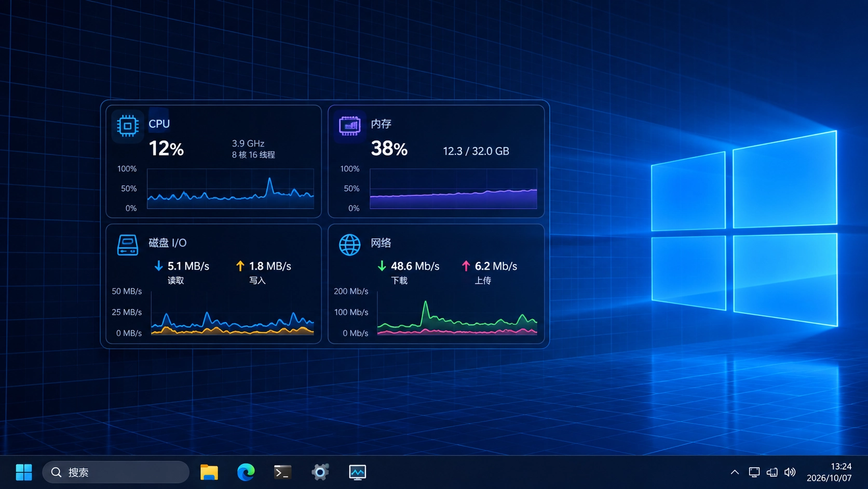This screenshot has height=489, width=868.
Task: Open Settings gear on the taskbar
Action: [x=320, y=472]
